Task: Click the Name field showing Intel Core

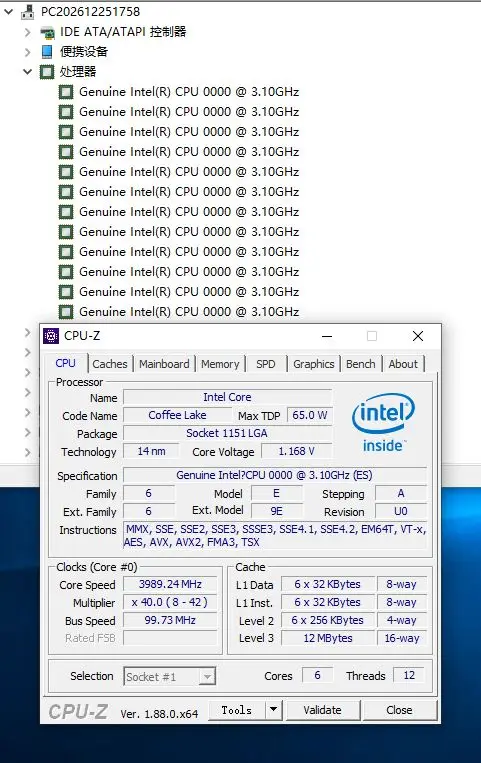Action: pos(227,397)
